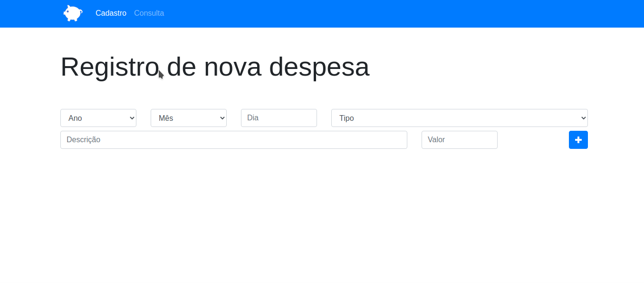Open the Mês month dropdown
644x283 pixels.
pos(188,117)
